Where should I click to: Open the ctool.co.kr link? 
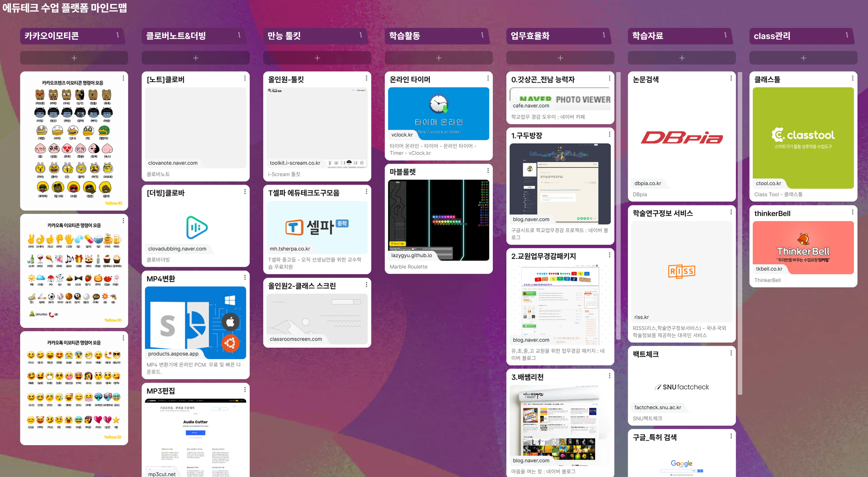(768, 183)
